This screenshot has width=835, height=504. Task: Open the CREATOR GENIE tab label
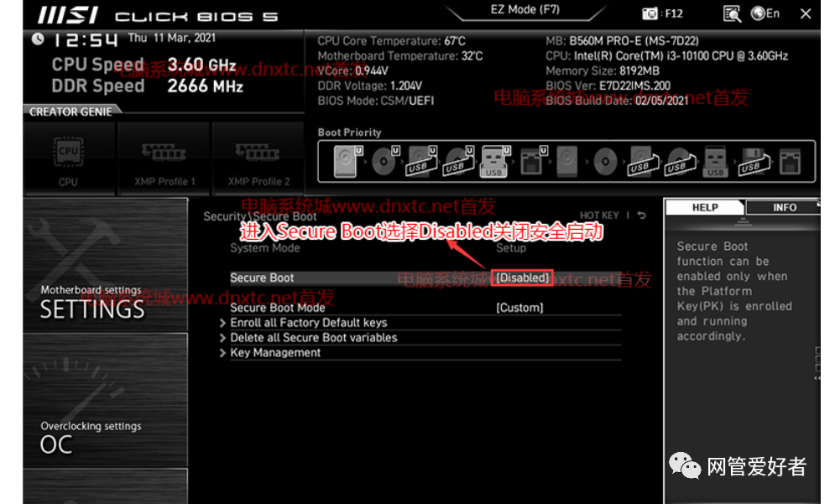click(x=70, y=112)
